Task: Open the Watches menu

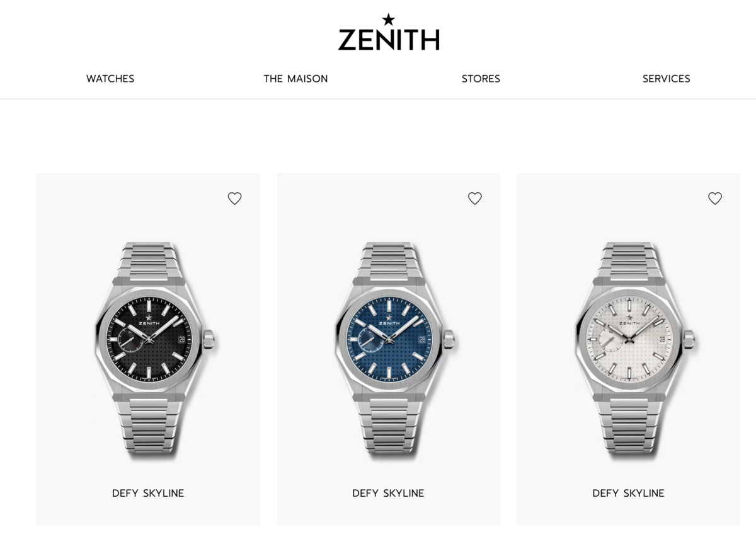Action: click(110, 79)
